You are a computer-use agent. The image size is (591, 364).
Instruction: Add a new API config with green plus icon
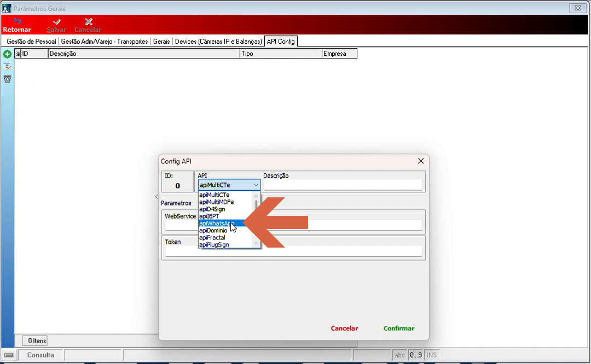(x=7, y=54)
